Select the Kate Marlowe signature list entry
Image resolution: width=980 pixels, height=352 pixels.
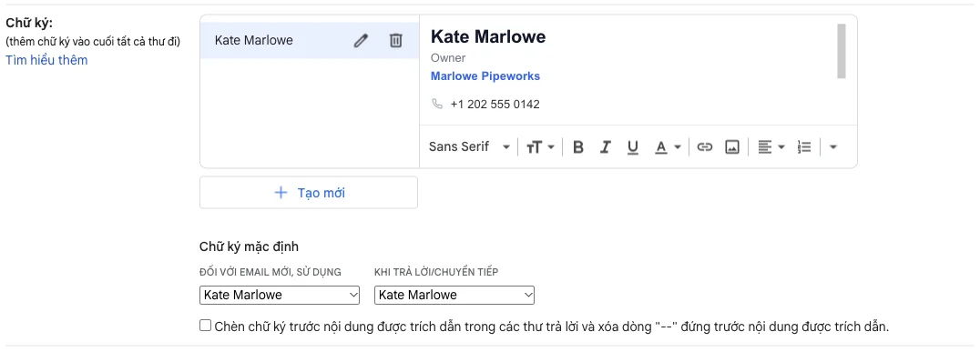point(310,41)
